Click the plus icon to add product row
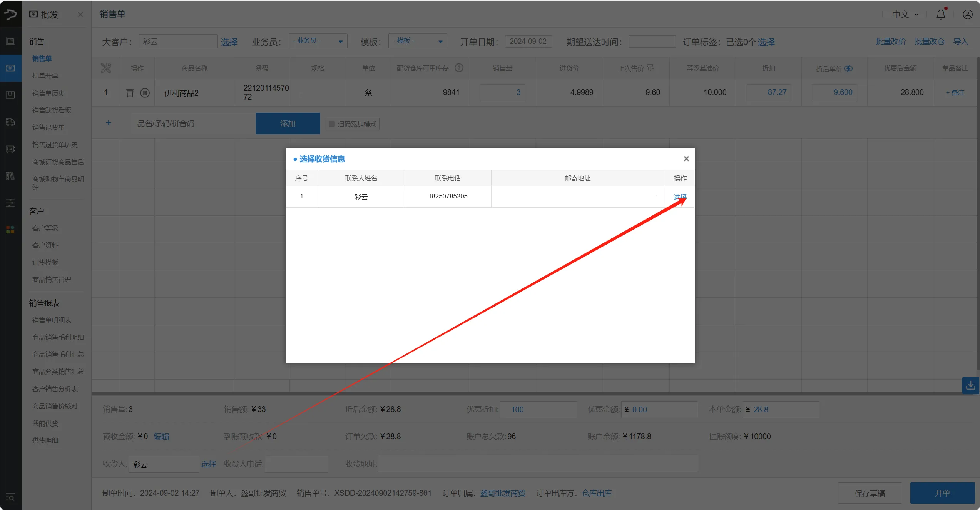 [109, 123]
